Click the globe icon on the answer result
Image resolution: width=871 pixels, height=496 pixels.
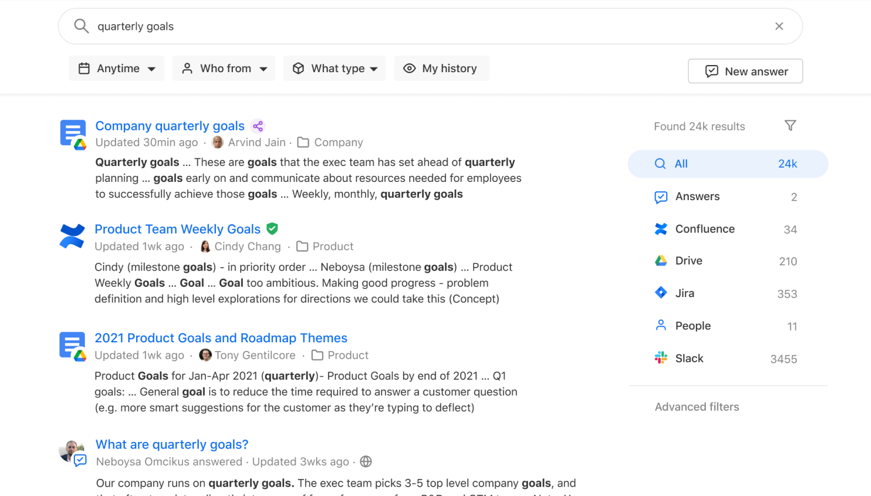366,462
